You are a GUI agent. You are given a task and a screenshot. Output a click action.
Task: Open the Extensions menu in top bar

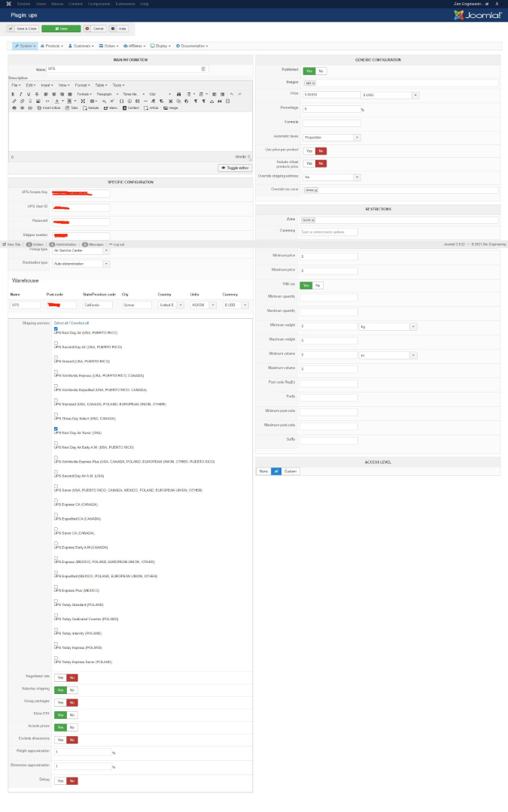click(126, 4)
